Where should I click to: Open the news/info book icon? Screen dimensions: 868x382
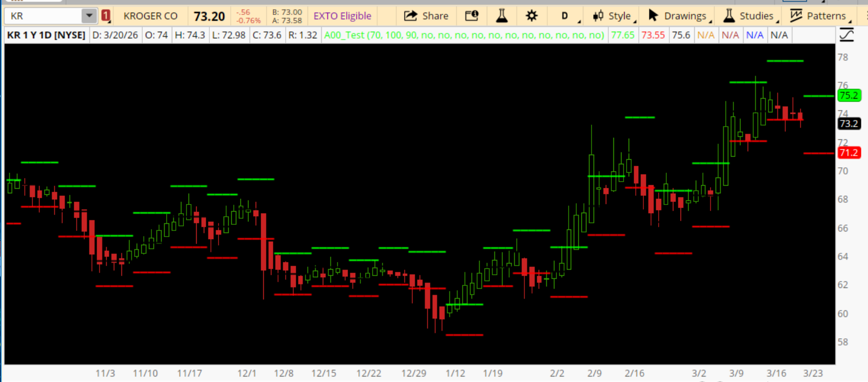click(x=472, y=16)
